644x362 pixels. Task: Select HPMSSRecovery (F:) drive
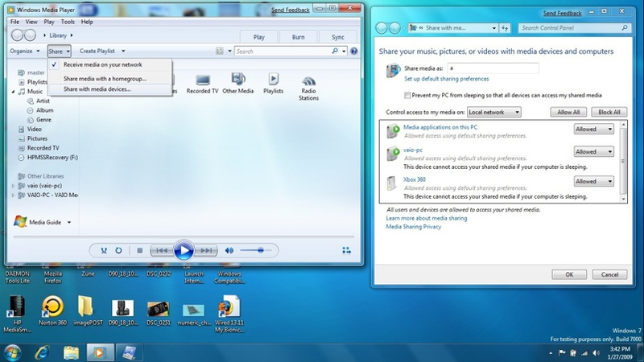52,158
